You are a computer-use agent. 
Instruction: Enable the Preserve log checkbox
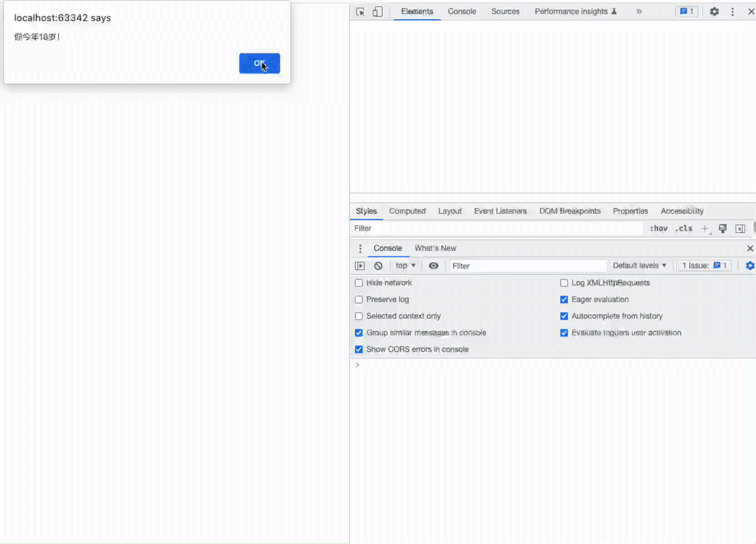[358, 299]
